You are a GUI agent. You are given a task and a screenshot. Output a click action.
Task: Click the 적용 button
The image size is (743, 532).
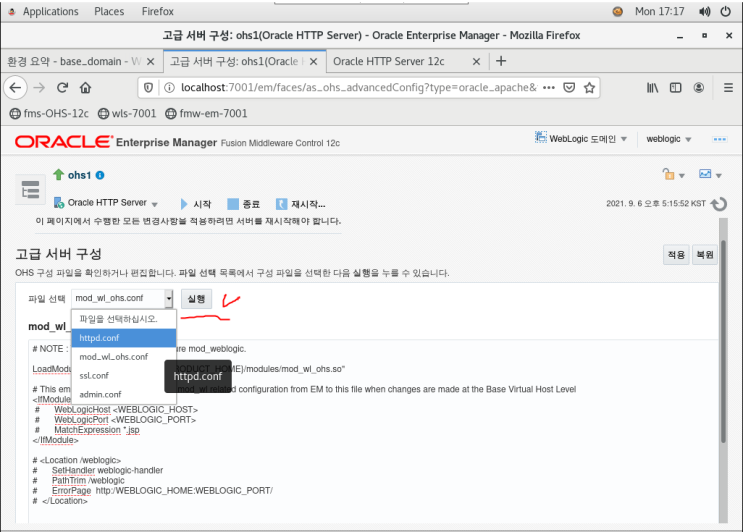pos(676,255)
